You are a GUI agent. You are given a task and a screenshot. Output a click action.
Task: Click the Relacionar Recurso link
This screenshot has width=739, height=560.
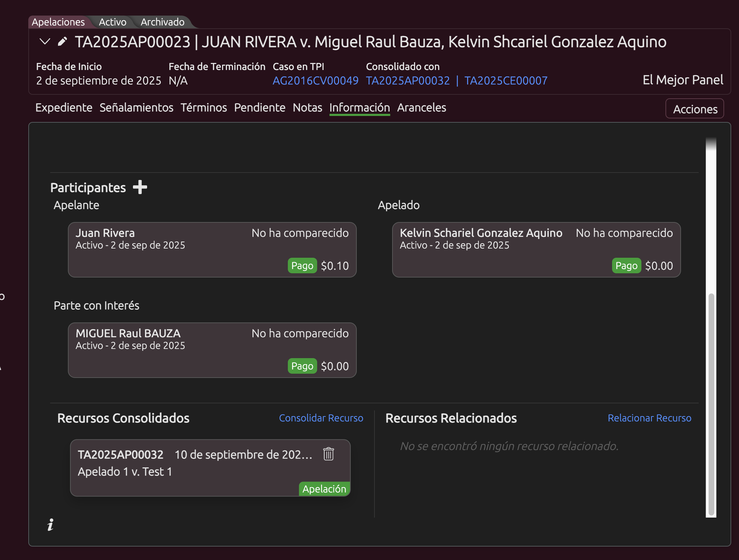pos(649,418)
